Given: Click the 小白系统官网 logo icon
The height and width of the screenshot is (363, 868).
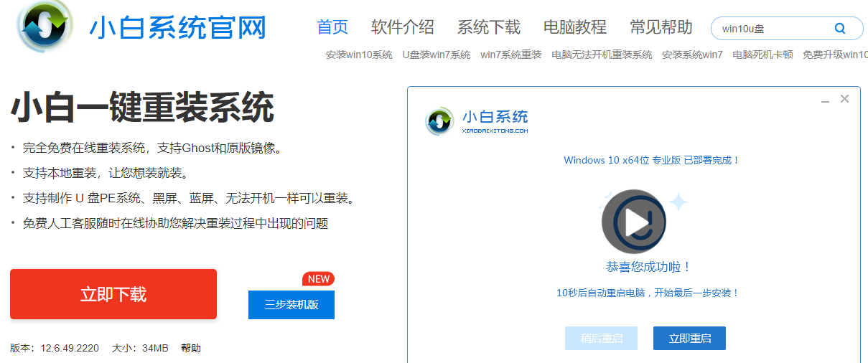Looking at the screenshot, I should [45, 25].
